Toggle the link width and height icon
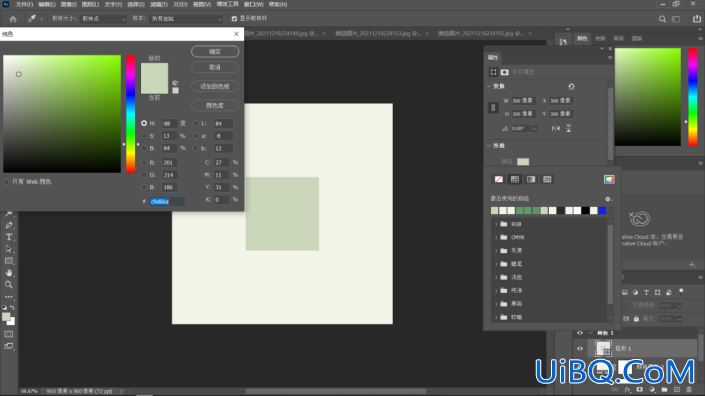 coord(493,108)
